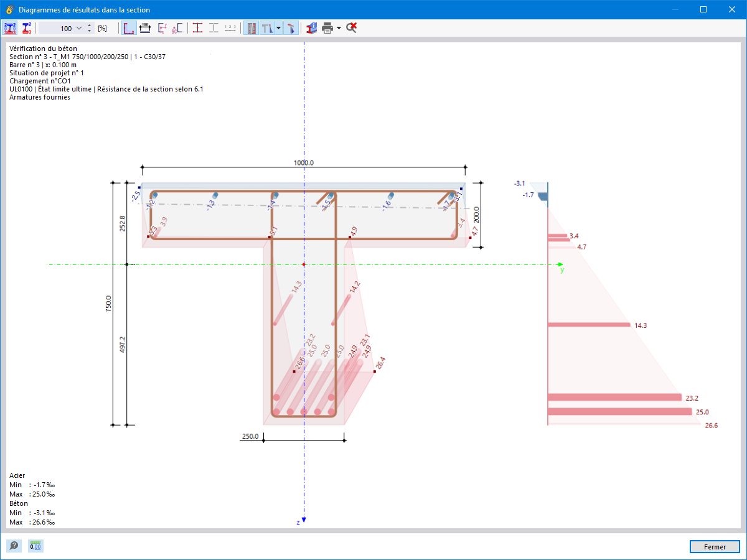Screen dimensions: 747x560
Task: Decrease zoom with the down stepper arrow
Action: [90, 31]
